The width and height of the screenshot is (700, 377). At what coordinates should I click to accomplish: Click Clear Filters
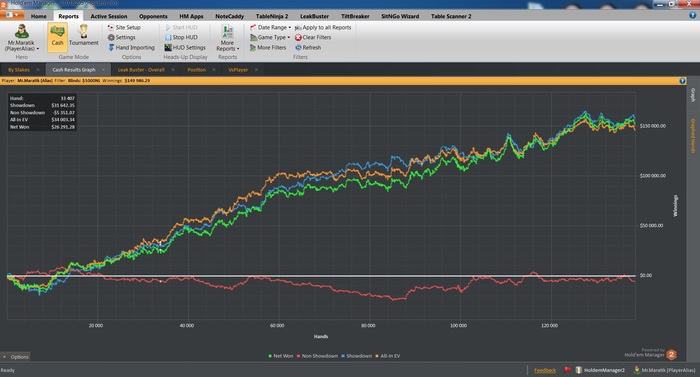pyautogui.click(x=313, y=38)
